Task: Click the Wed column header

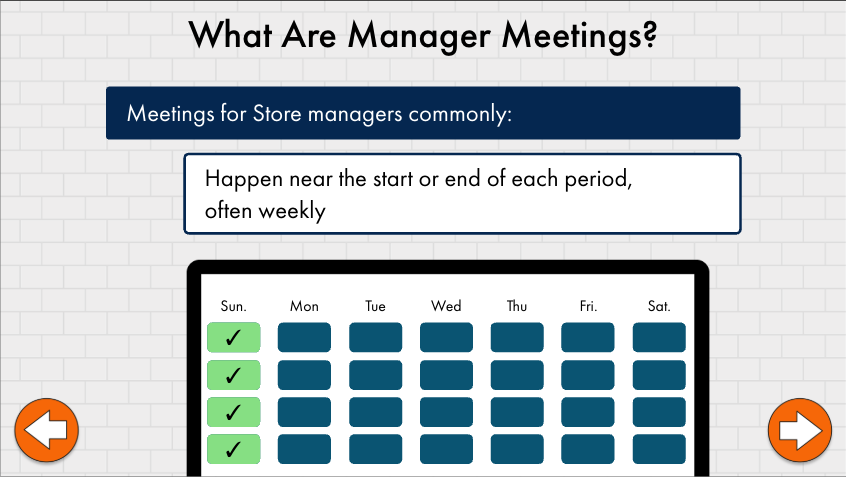Action: coord(446,306)
